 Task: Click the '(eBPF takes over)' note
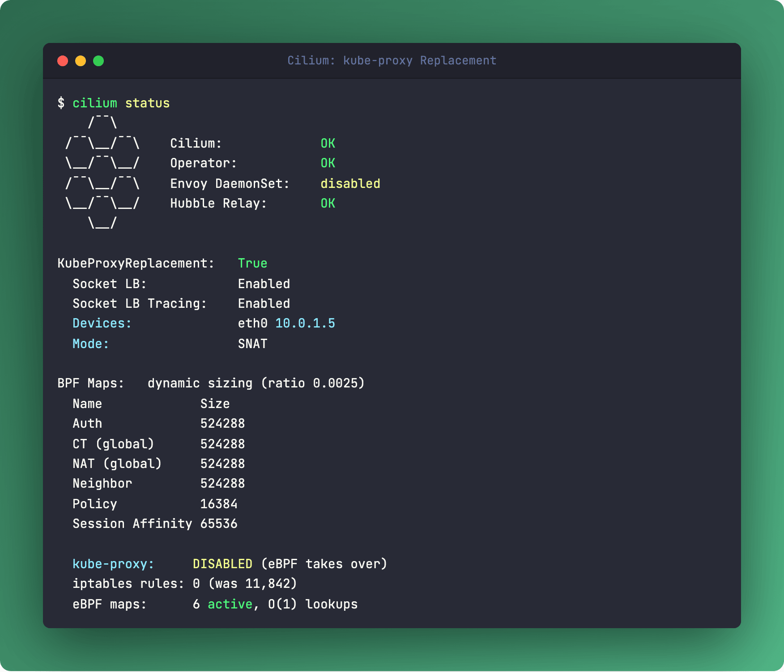pos(324,564)
